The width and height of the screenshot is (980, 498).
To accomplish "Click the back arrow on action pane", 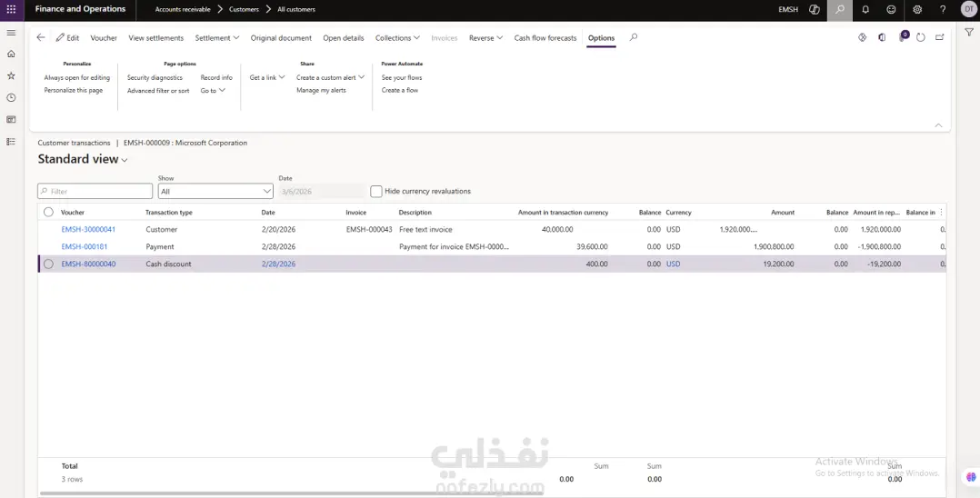I will (41, 37).
